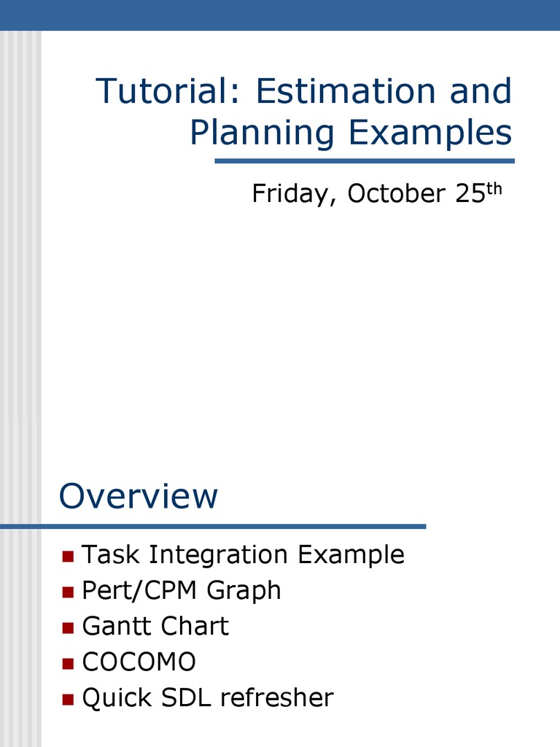Click the red bullet beside COCOMO
Viewport: 560px width, 747px height.
point(69,663)
